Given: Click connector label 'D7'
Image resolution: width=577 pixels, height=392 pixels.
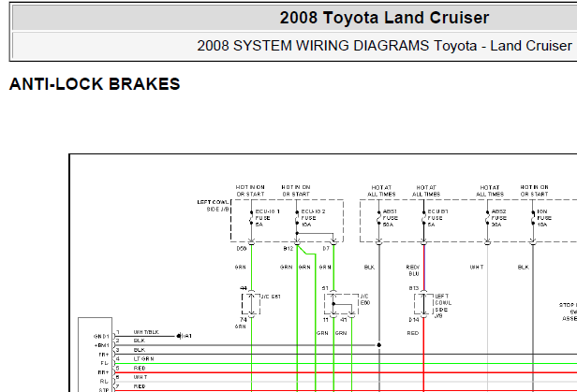Looking at the screenshot, I should pyautogui.click(x=326, y=249).
